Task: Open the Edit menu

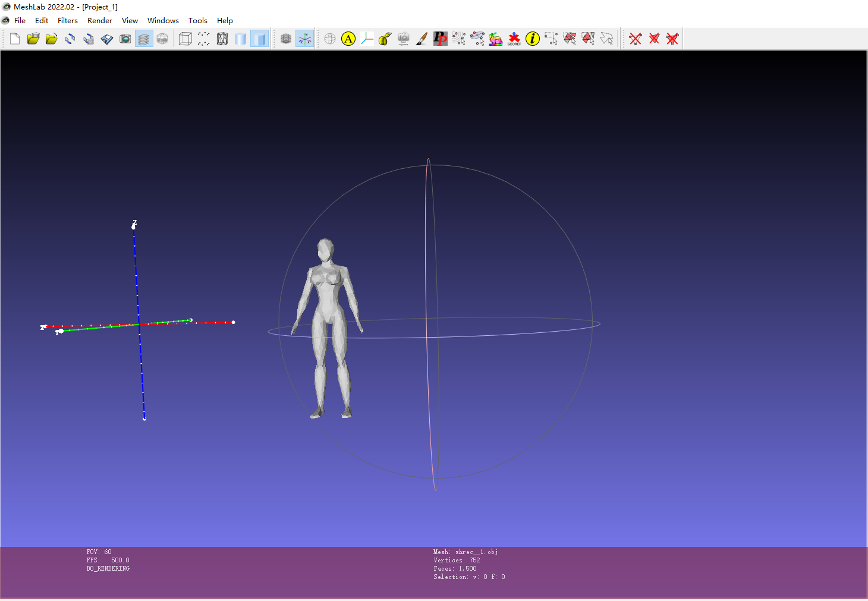Action: pyautogui.click(x=42, y=20)
